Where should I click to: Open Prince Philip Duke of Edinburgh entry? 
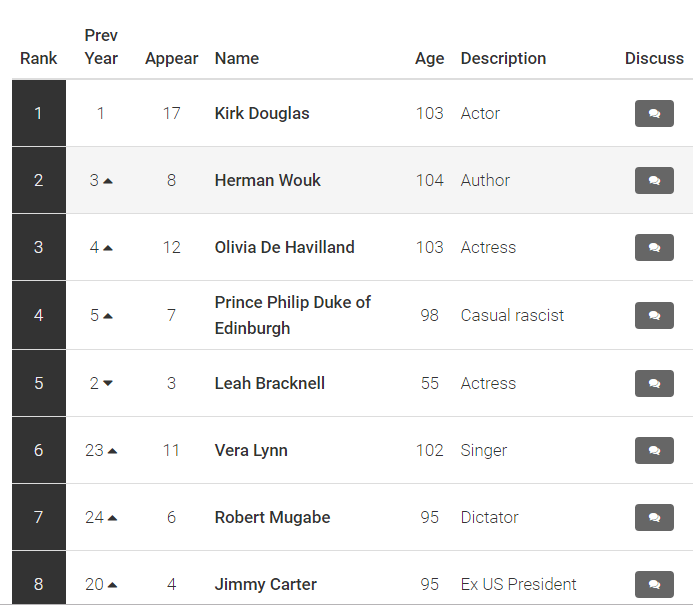tap(293, 316)
